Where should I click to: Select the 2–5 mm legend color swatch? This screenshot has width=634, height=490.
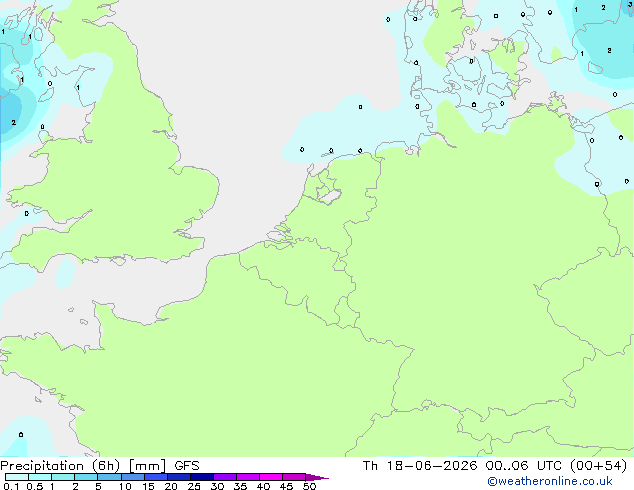pyautogui.click(x=86, y=477)
